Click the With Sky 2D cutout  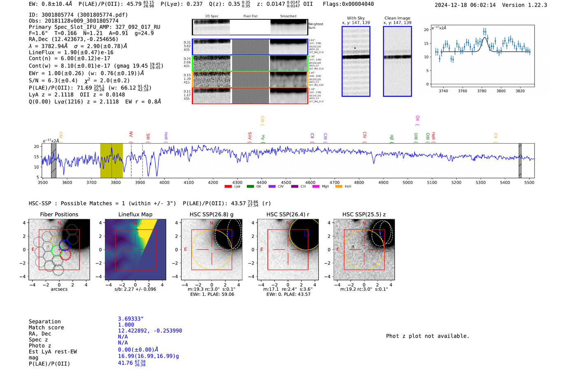click(356, 61)
